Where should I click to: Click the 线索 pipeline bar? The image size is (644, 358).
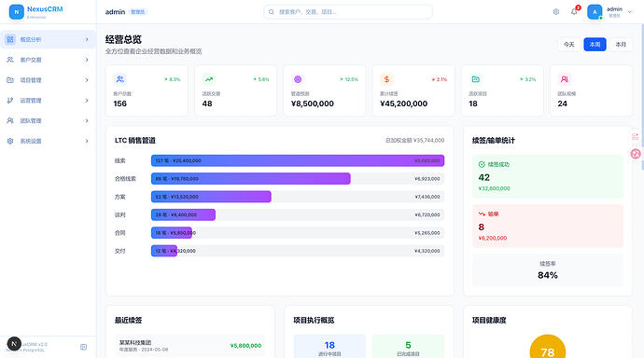(298, 160)
